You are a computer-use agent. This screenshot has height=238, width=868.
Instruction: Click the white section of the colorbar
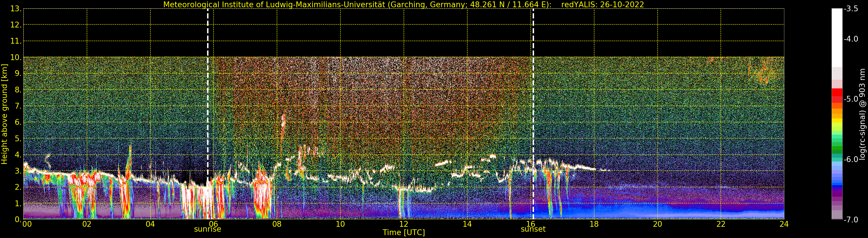tap(837, 38)
